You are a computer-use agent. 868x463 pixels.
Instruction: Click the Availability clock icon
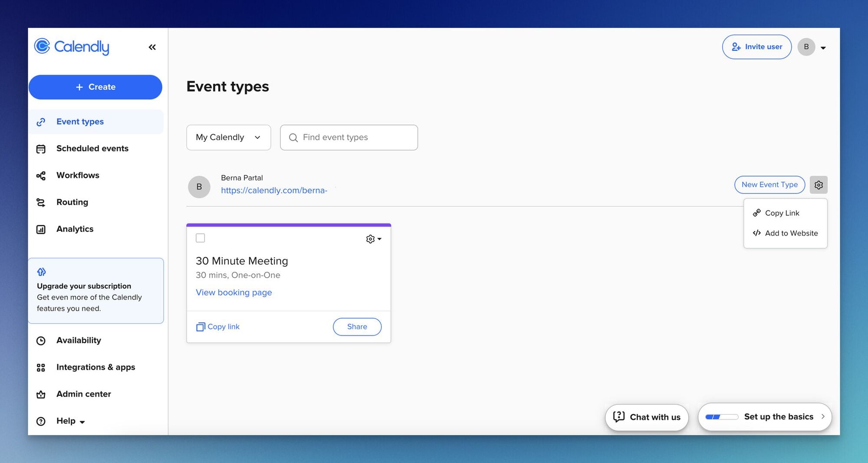[x=41, y=341]
